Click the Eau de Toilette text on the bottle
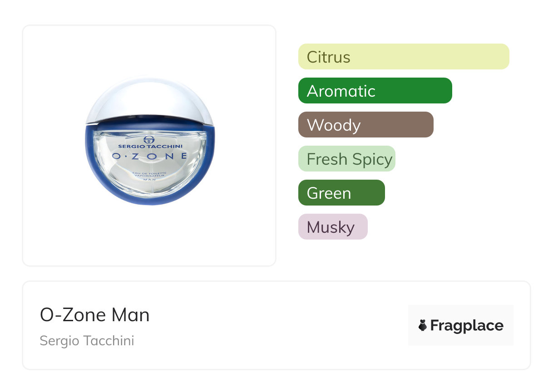 149,173
